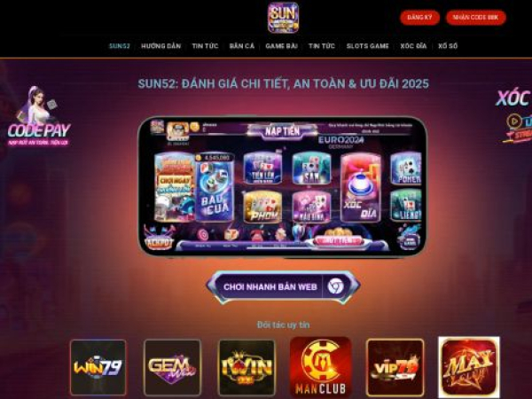Open the MAY Club partner logo
Image resolution: width=532 pixels, height=399 pixels.
pyautogui.click(x=469, y=367)
